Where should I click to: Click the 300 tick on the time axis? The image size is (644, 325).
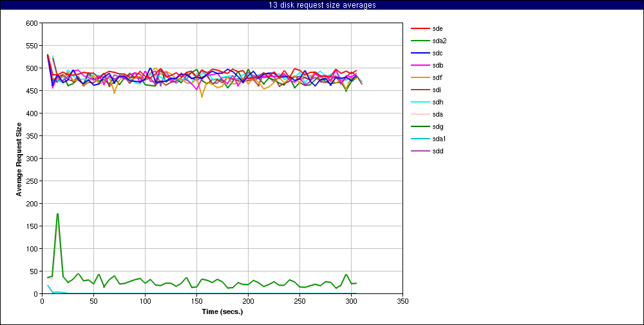pos(351,300)
